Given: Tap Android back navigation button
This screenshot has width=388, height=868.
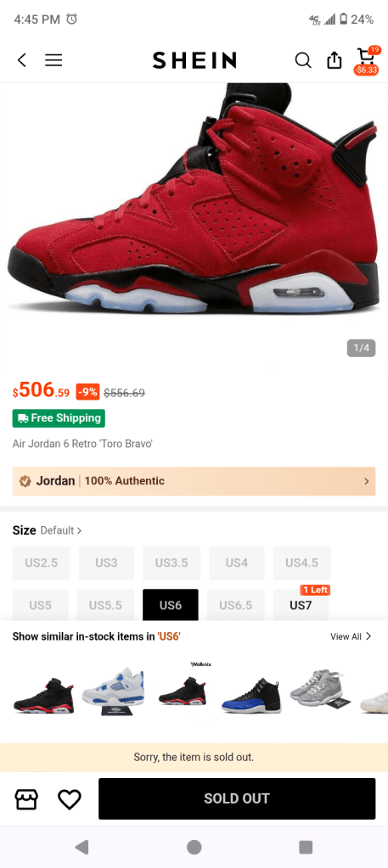Looking at the screenshot, I should (x=82, y=847).
